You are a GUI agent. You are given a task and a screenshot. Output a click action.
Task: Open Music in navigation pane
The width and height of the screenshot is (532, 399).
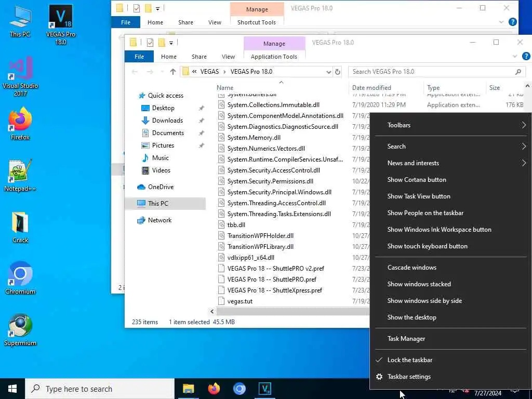[160, 158]
